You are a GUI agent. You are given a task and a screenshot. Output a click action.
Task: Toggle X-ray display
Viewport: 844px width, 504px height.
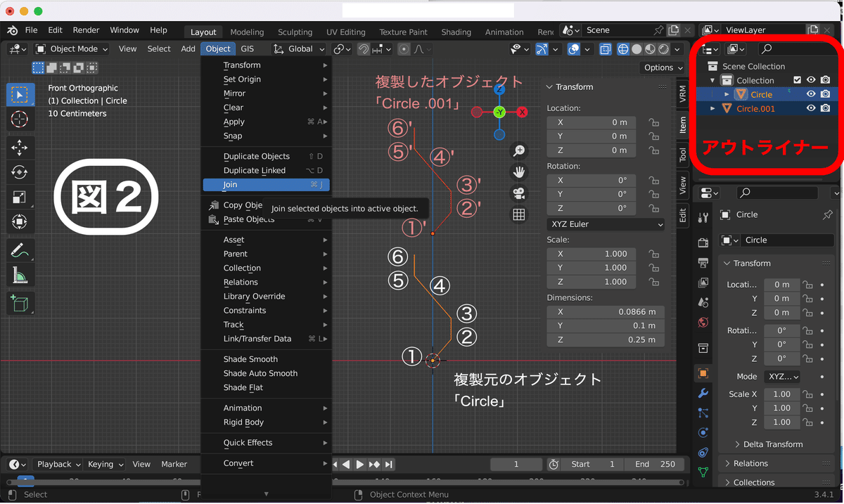tap(606, 49)
